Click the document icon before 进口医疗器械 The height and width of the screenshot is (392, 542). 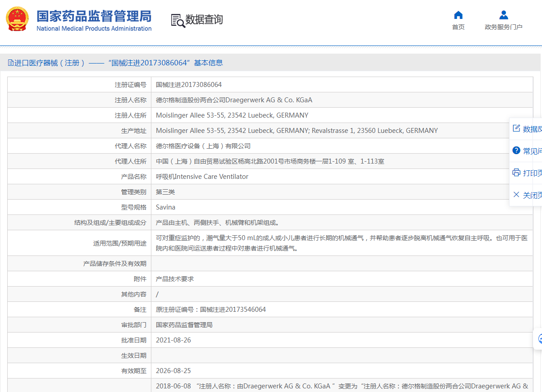(10, 63)
